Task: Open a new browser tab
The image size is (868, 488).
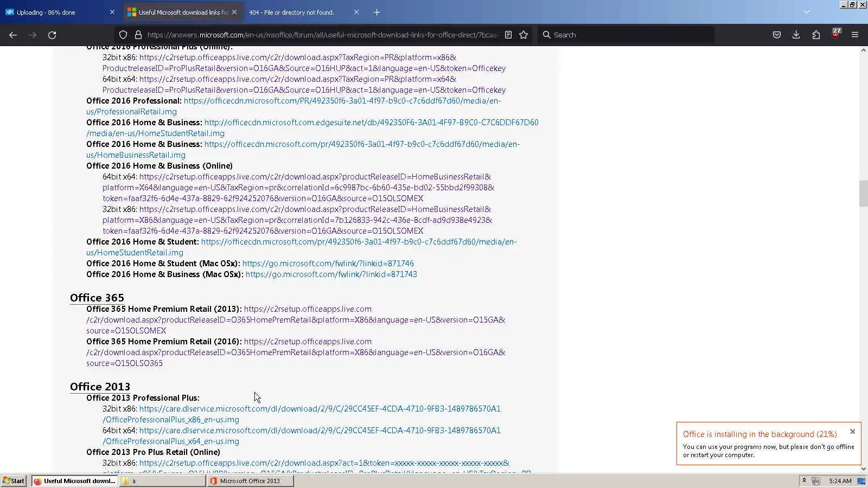Action: pos(376,12)
